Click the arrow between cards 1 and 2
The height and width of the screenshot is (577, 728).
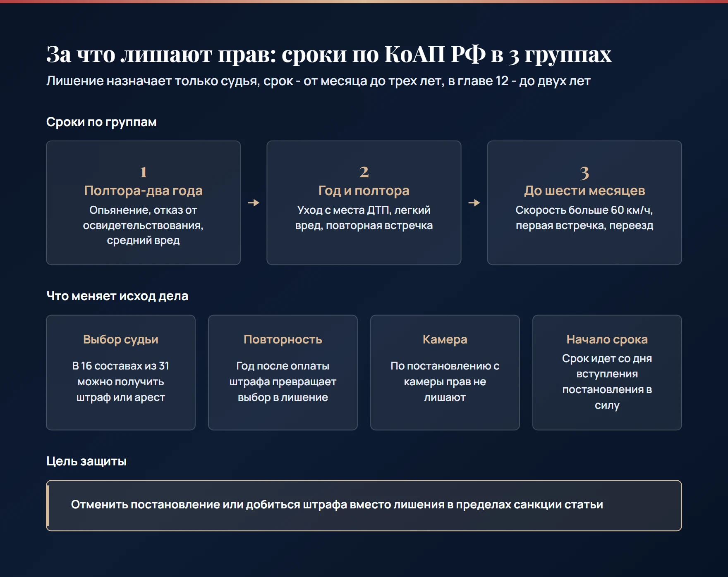(x=254, y=203)
